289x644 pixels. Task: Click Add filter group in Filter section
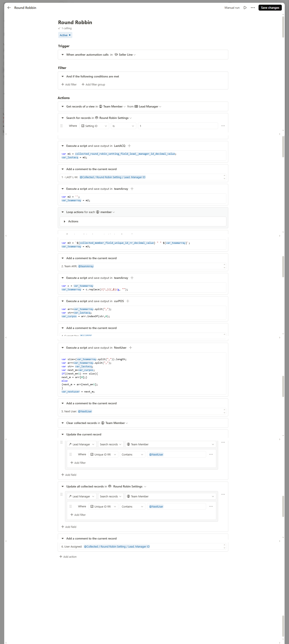[93, 84]
